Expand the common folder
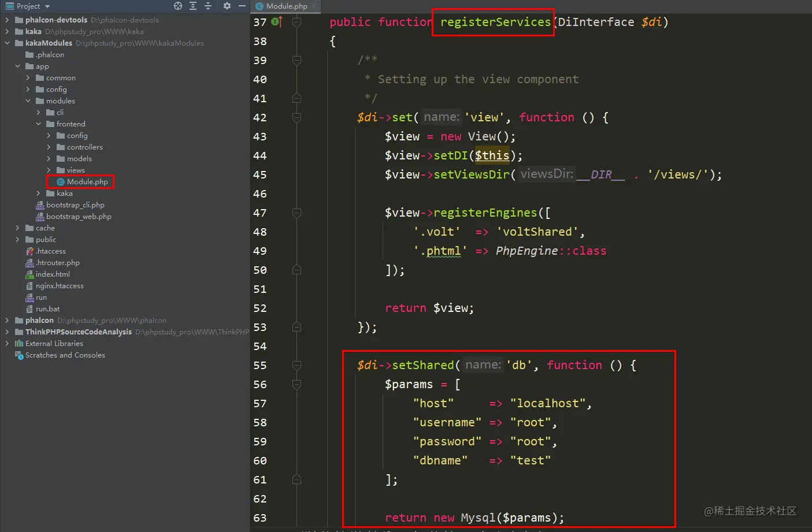The width and height of the screenshot is (812, 532). pyautogui.click(x=28, y=77)
